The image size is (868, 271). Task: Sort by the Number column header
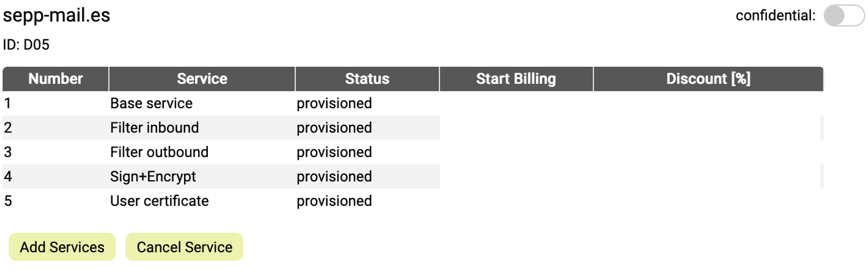pos(55,79)
